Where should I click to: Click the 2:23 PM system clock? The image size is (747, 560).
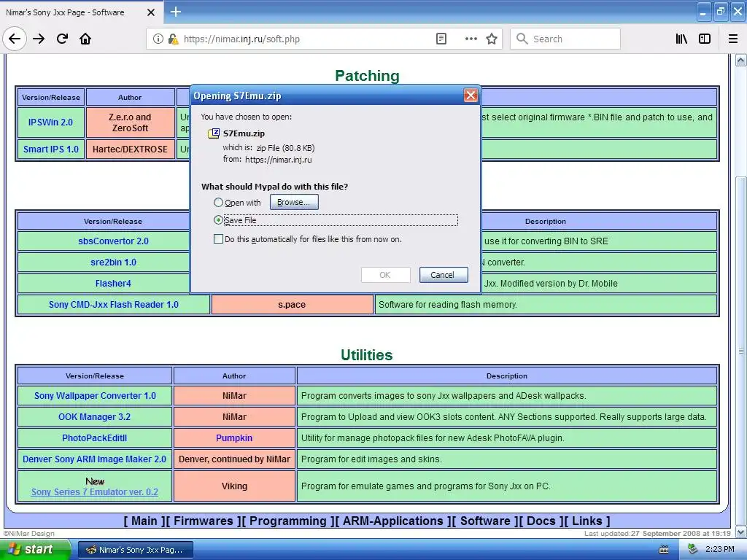click(x=719, y=549)
